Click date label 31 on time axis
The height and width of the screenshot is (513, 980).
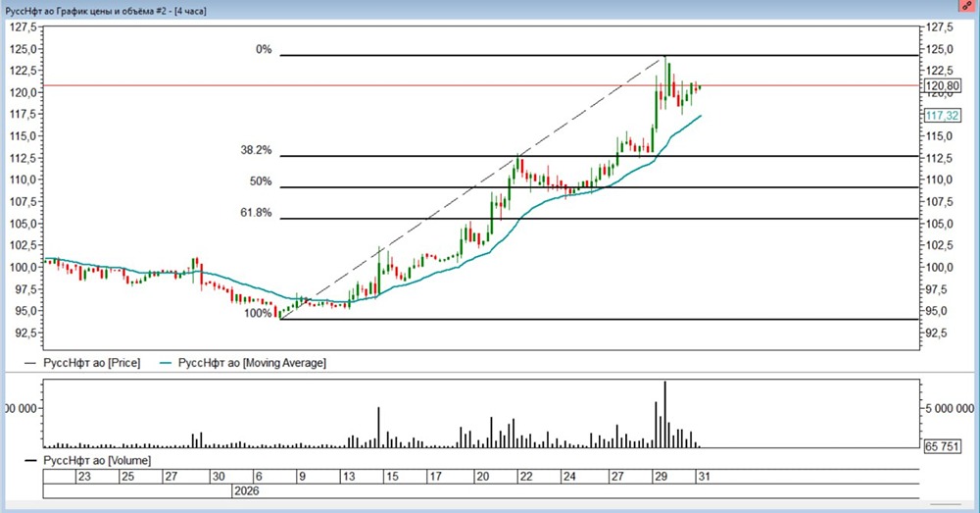point(704,476)
